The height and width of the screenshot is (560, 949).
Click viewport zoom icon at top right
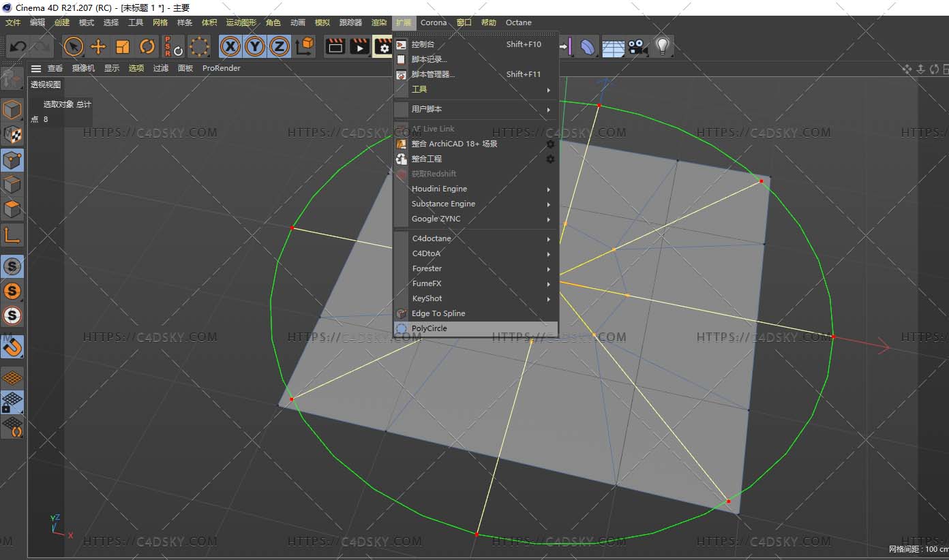pos(920,69)
